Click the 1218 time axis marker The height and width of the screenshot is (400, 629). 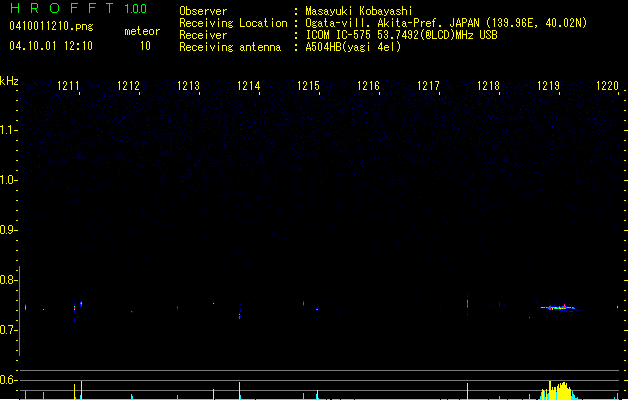(x=489, y=86)
